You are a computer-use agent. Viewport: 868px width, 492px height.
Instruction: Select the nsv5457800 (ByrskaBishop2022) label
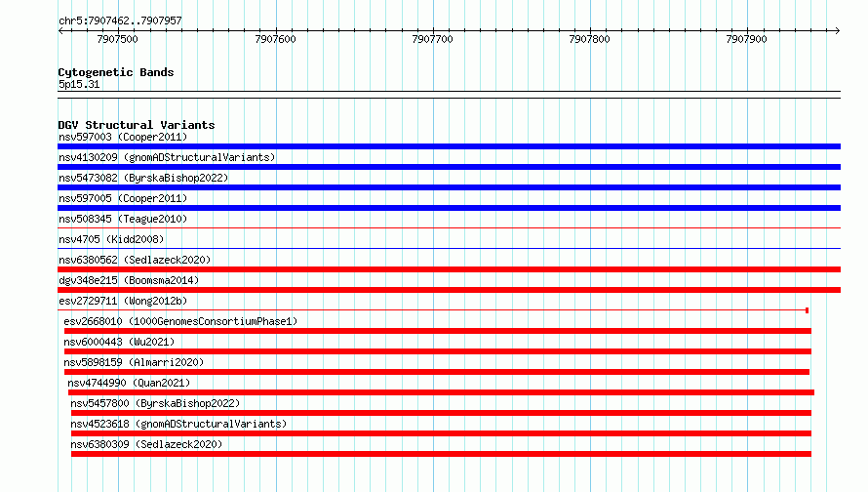pos(155,403)
